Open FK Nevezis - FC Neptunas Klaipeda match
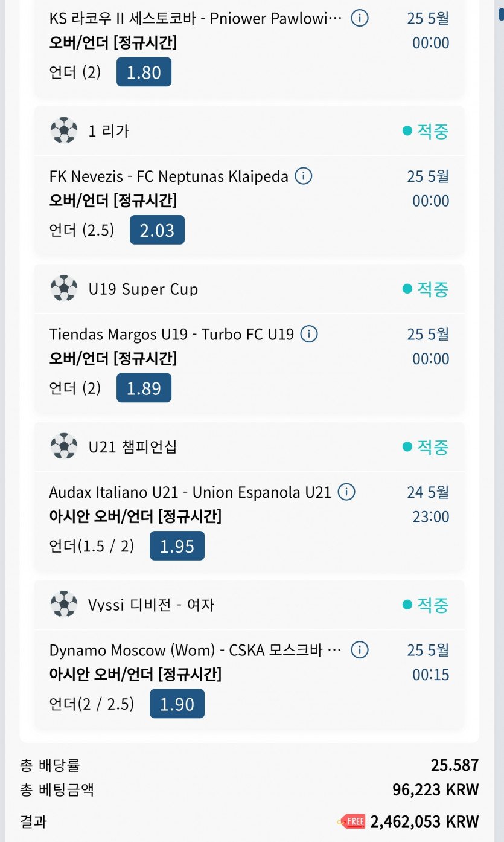Screen dimensions: 504x842 point(169,176)
